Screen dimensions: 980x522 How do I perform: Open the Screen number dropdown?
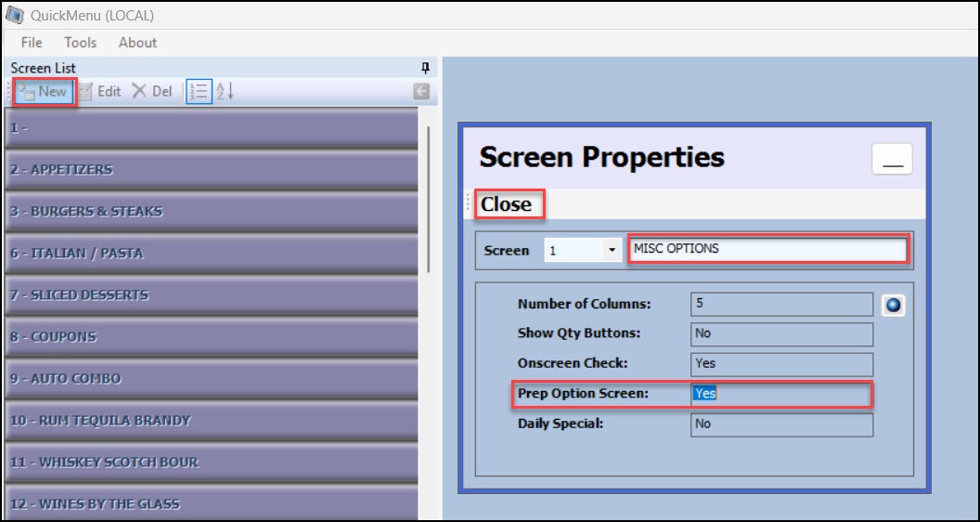tap(612, 251)
